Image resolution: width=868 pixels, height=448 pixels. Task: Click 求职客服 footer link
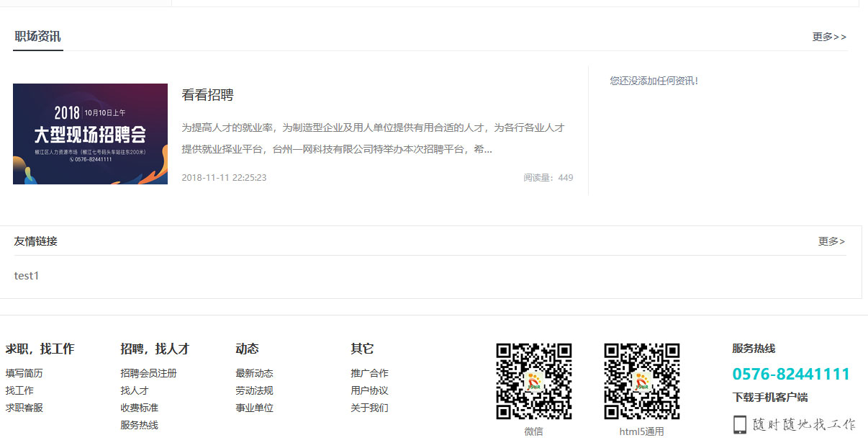coord(24,408)
